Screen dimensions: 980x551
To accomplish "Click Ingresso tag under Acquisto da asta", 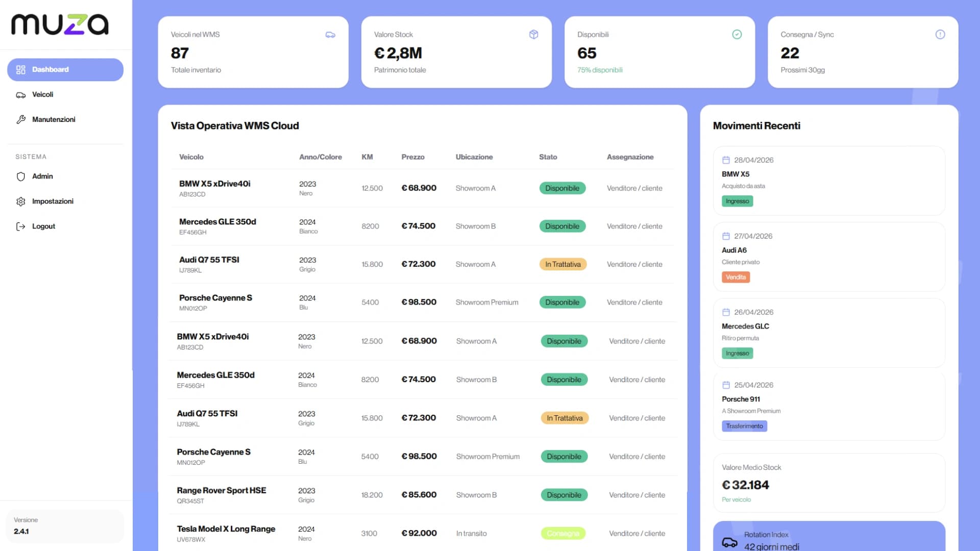I will pyautogui.click(x=737, y=201).
